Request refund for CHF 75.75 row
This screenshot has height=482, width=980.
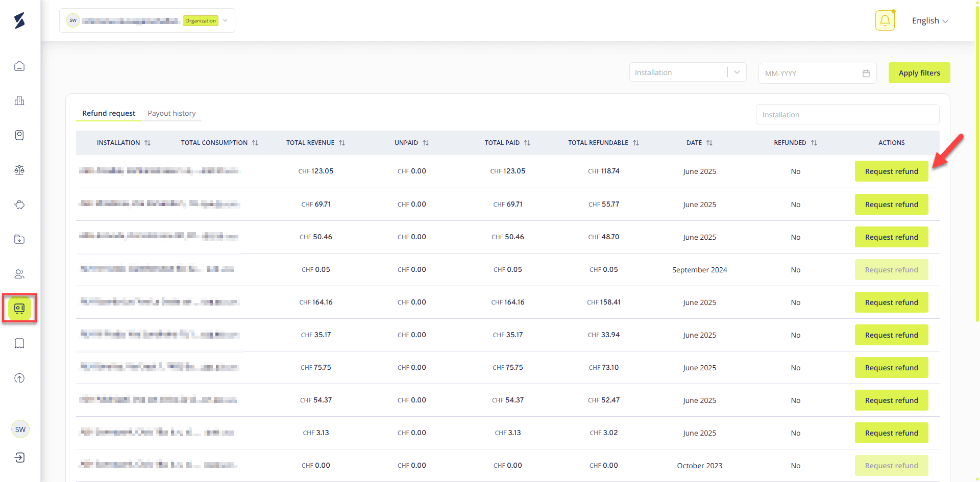pos(891,368)
